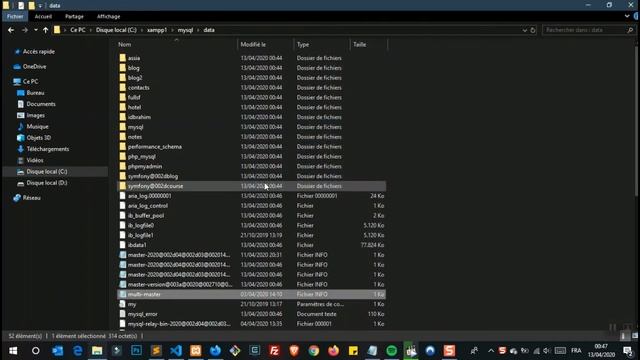Select the assia folder
Screen dimensions: 640x360
[134, 58]
